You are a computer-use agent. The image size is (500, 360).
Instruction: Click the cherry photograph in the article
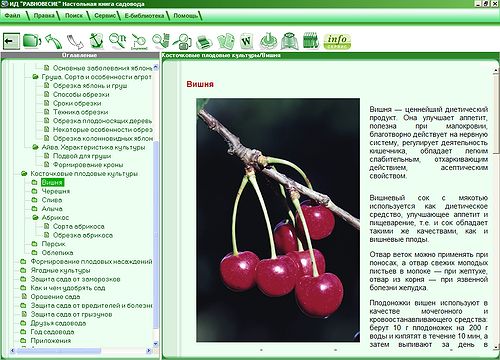coord(278,220)
